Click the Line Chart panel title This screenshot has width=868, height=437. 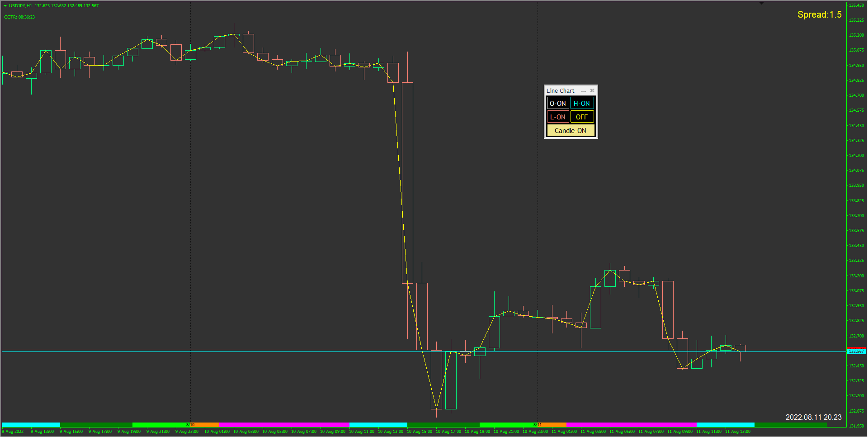(561, 90)
